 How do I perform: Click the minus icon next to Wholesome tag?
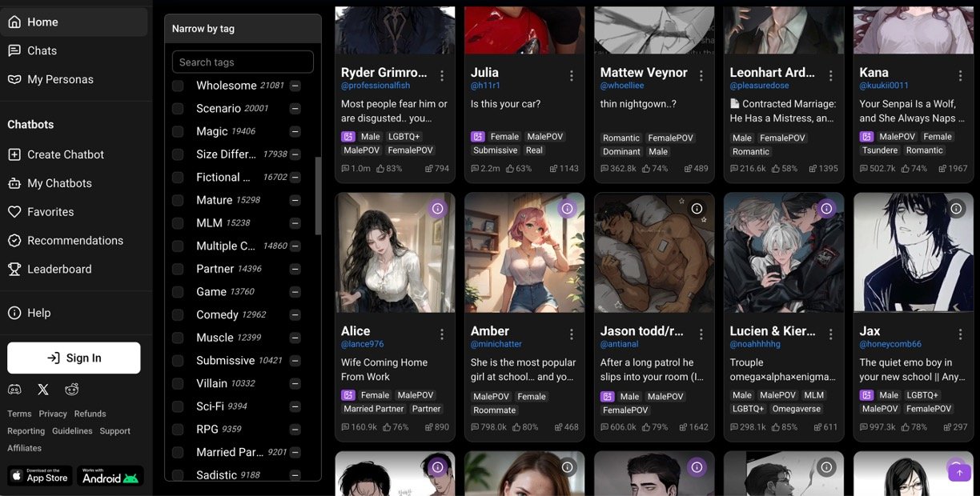click(295, 86)
